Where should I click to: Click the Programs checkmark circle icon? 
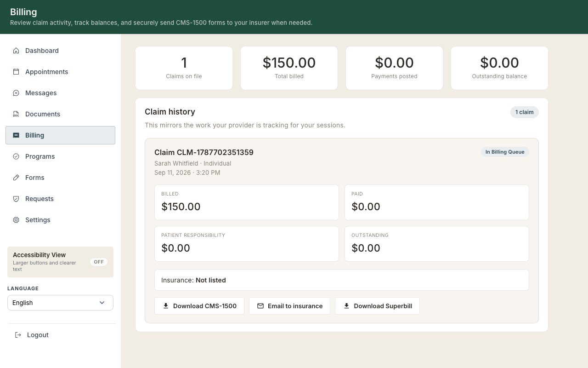[16, 156]
